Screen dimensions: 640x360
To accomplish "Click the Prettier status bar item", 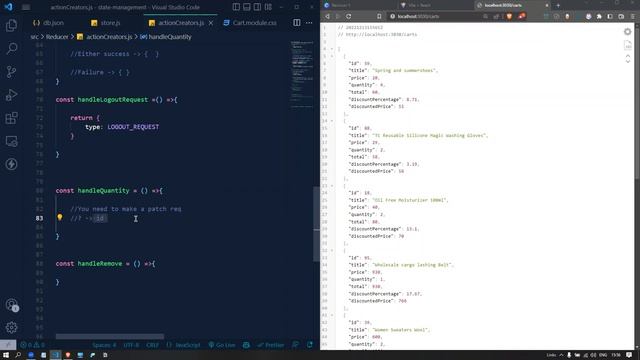I will coord(271,345).
